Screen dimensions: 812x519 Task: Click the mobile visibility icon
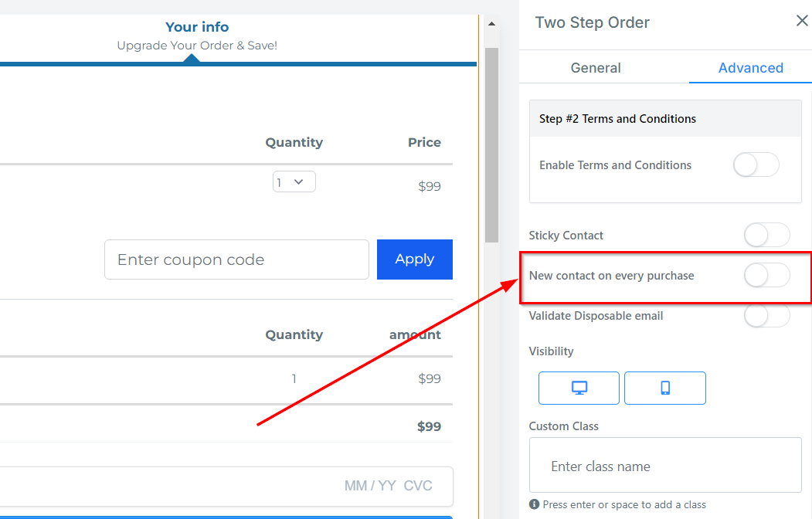click(x=665, y=388)
